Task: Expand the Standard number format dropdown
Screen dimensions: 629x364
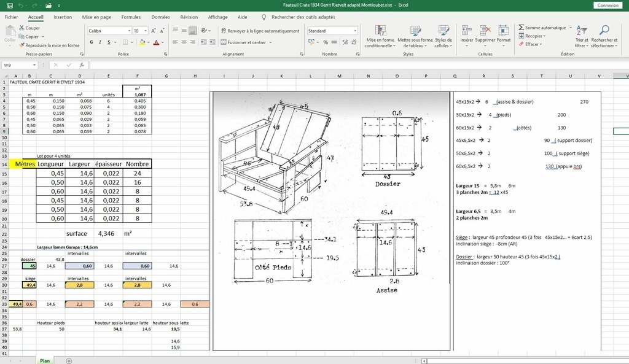Action: [354, 31]
